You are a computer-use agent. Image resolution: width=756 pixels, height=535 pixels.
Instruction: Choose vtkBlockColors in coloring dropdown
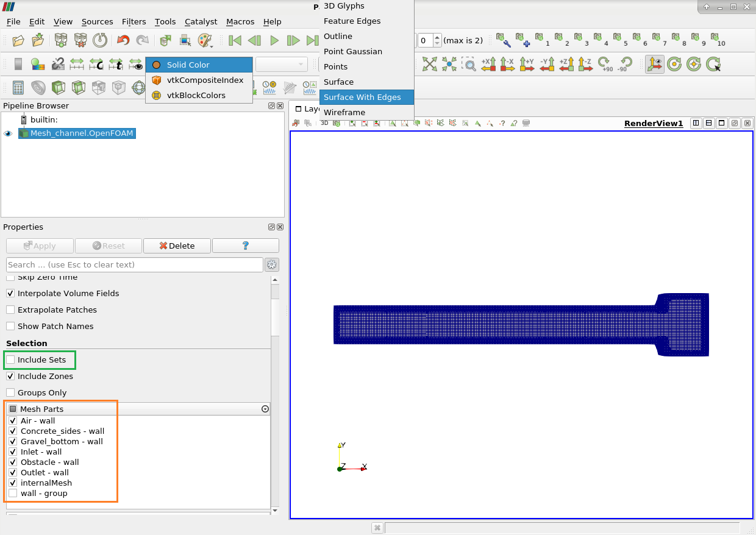pyautogui.click(x=196, y=96)
